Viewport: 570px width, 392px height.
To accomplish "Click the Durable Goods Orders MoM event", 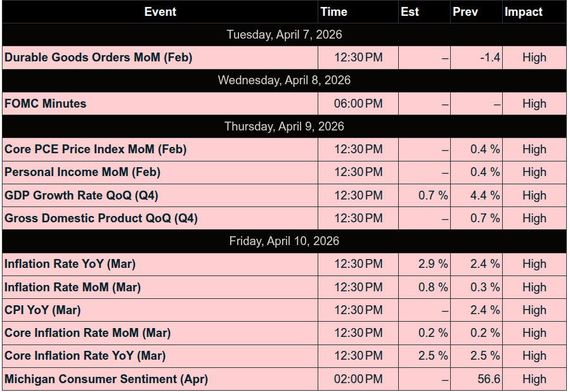I will click(x=98, y=58).
